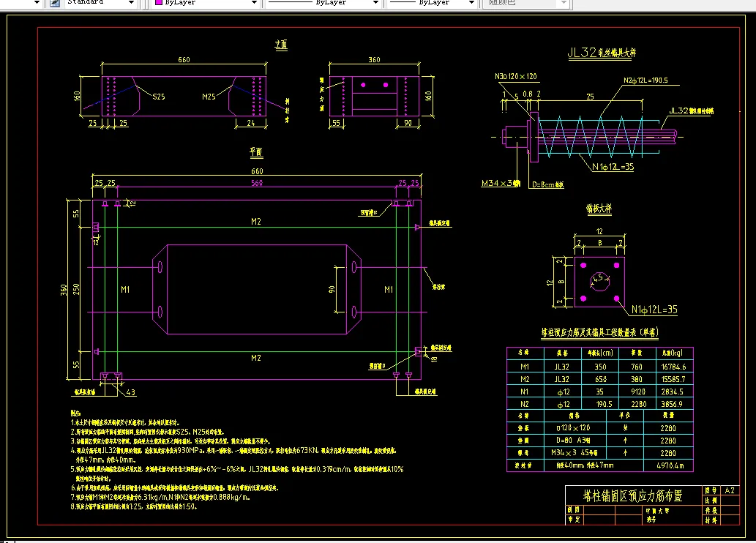Select the A2 sheet size cell

730,490
